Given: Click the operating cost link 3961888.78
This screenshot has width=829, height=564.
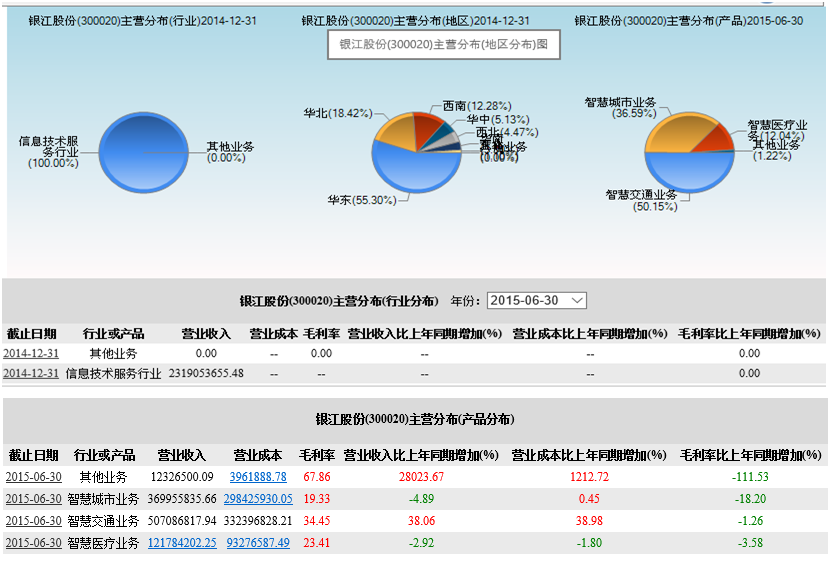Looking at the screenshot, I should pyautogui.click(x=258, y=477).
